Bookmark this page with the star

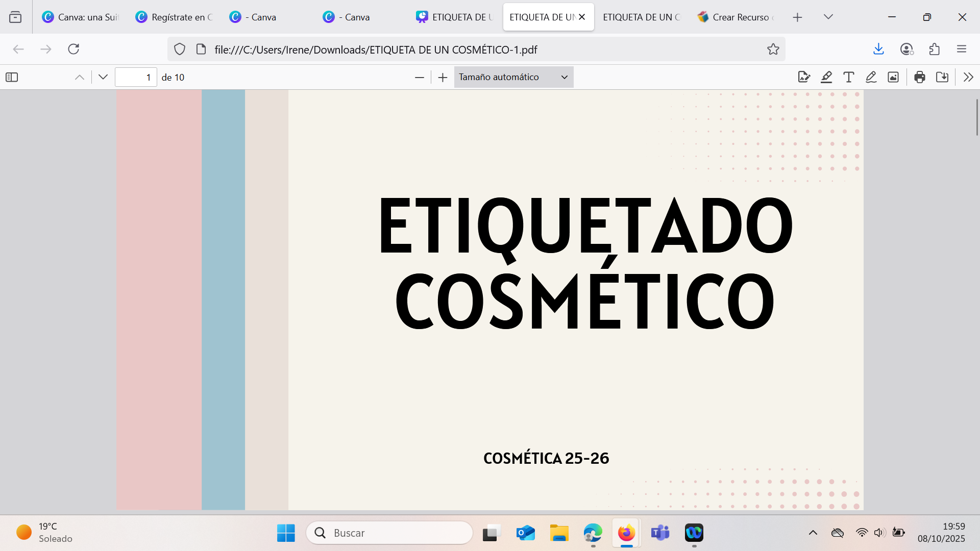(773, 49)
